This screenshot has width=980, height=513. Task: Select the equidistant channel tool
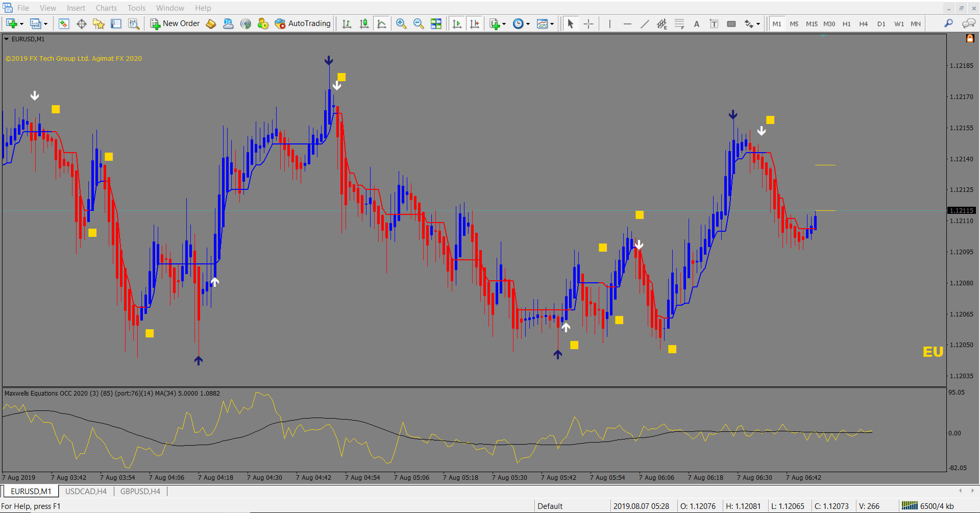click(662, 23)
